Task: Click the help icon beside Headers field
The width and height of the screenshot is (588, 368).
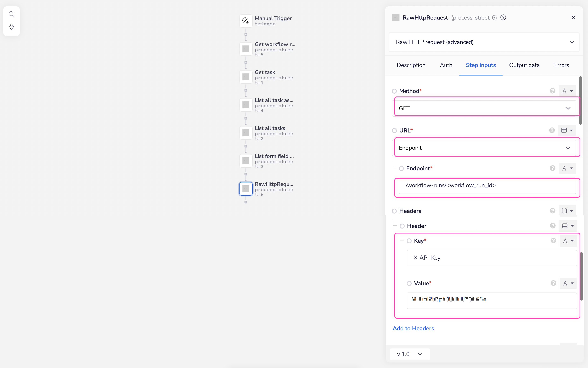Action: 552,211
